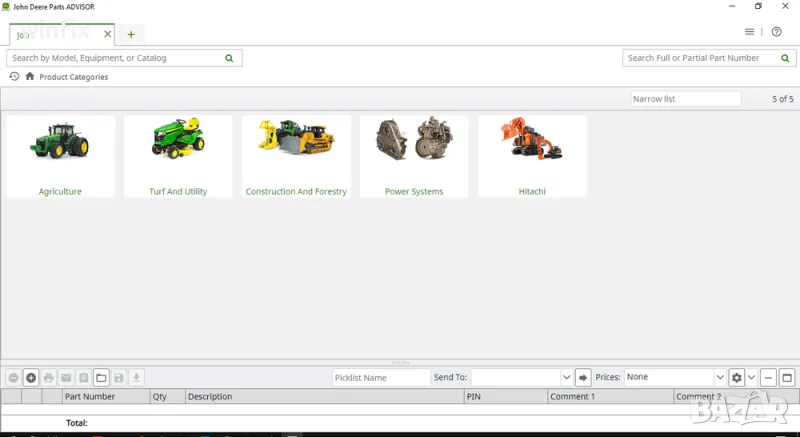Expand the Send To dropdown
This screenshot has width=800, height=437.
(566, 378)
